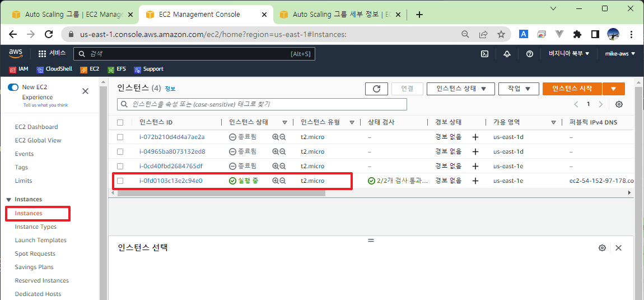Check the box for i-072b210d4d4a7ae2a
The image size is (644, 300).
click(120, 137)
